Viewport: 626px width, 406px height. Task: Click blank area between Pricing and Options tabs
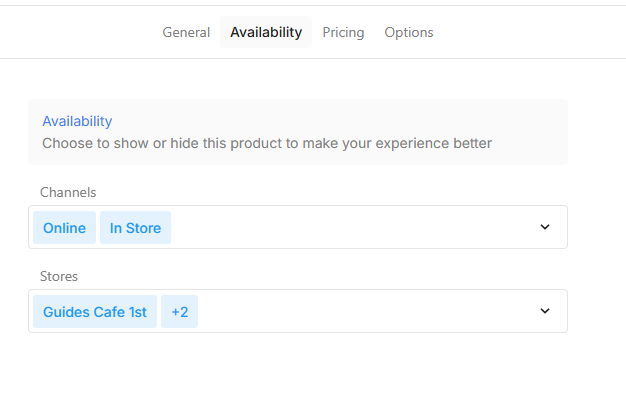coord(375,32)
